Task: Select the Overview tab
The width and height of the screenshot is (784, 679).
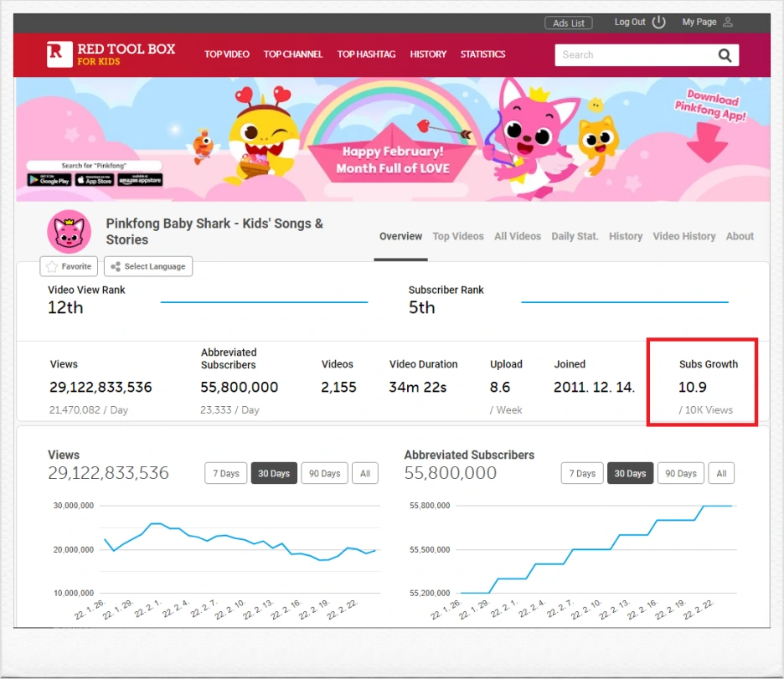Action: pos(400,236)
